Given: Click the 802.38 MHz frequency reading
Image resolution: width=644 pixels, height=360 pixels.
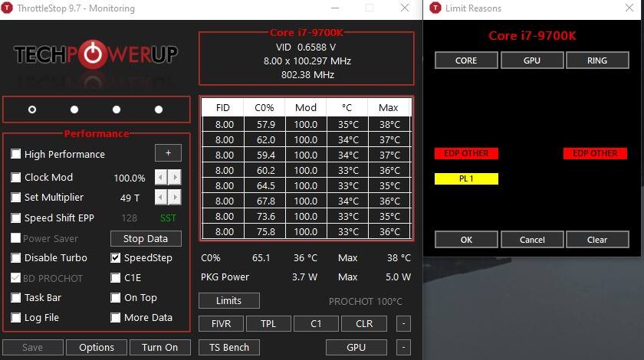Looking at the screenshot, I should (x=307, y=75).
